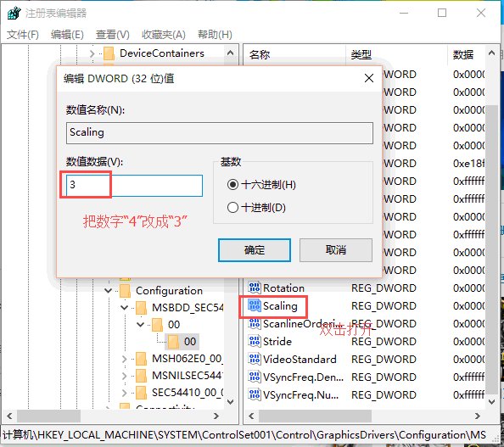Expand the SEC54410_00 tree node
Viewport: 504px width, 447px height.
pyautogui.click(x=125, y=393)
